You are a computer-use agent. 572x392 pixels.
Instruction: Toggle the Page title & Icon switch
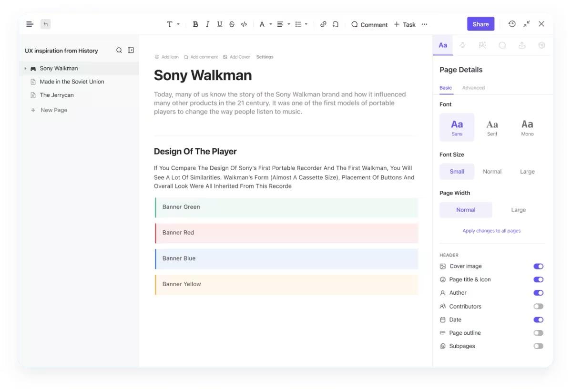pyautogui.click(x=538, y=280)
